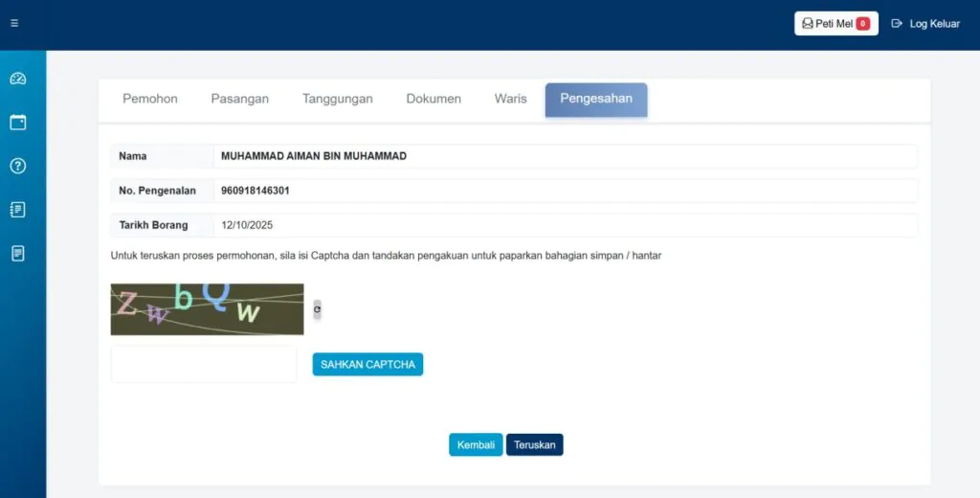Open the notebook list sidebar icon

(x=17, y=210)
